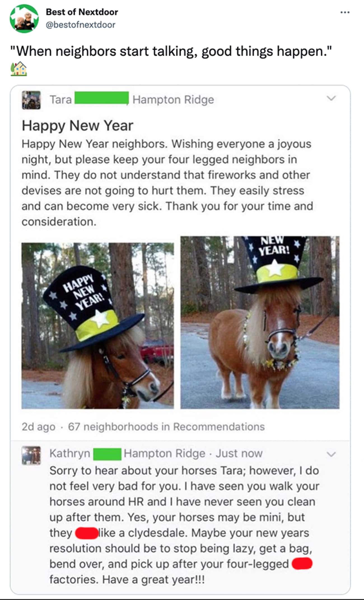
Task: Click Kathryn's profile picture
Action: coord(31,455)
